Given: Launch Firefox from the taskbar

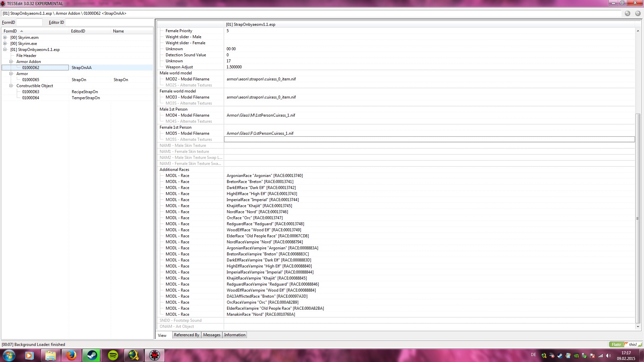Looking at the screenshot, I should [71, 355].
